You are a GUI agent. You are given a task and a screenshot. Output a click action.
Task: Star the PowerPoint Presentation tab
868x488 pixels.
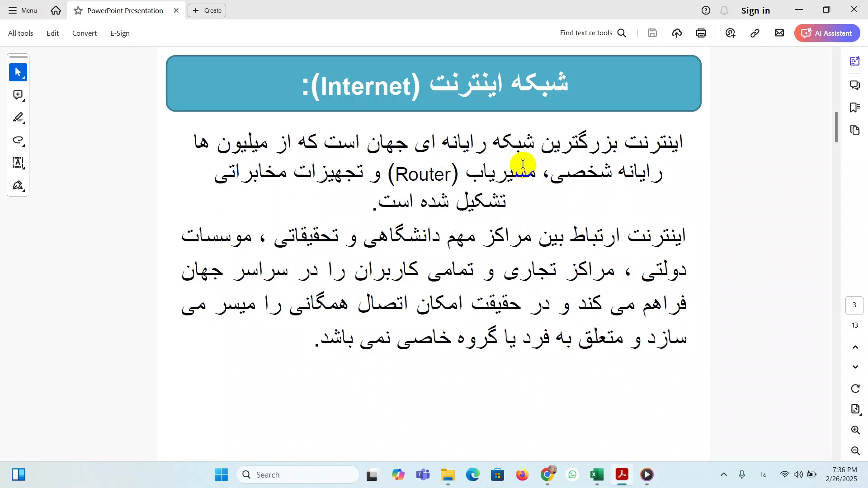pos(78,10)
